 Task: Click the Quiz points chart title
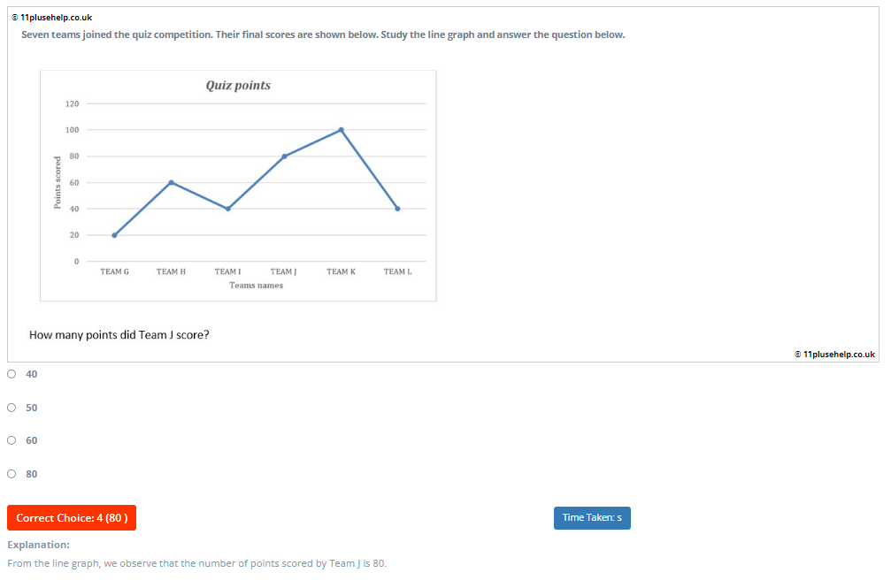(238, 86)
